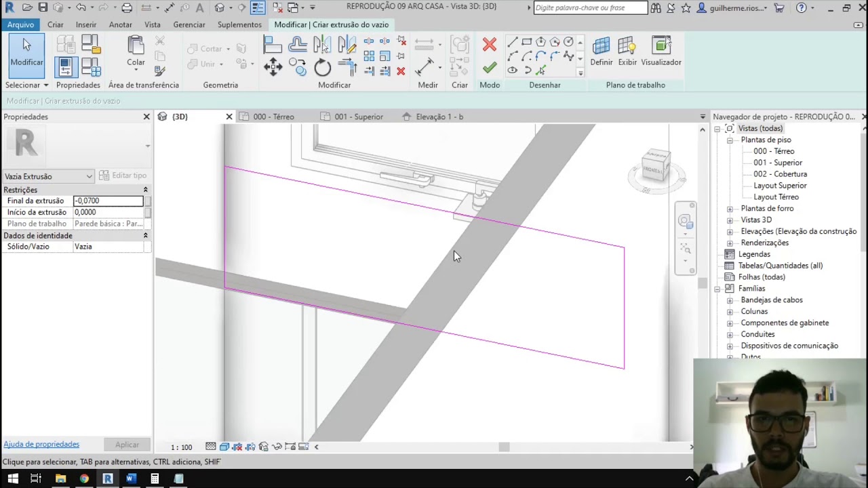Click the red Delete icon in Modificar panel
Viewport: 868px width, 488px height.
(x=401, y=70)
